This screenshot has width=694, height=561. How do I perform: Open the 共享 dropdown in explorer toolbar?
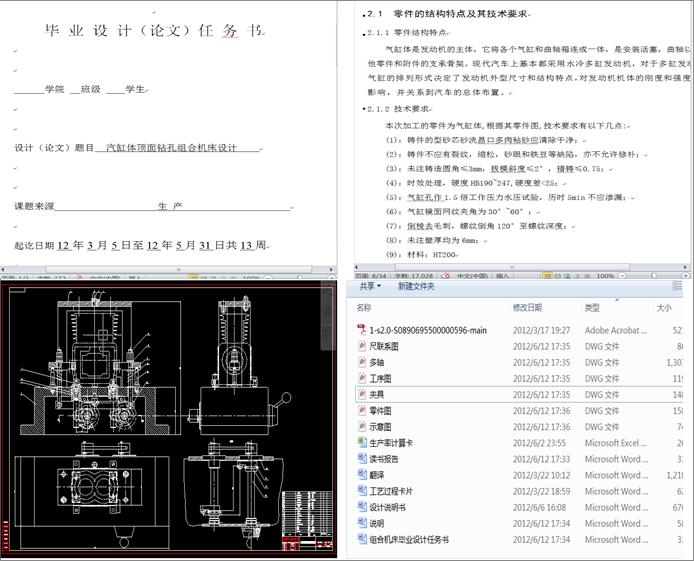[370, 286]
